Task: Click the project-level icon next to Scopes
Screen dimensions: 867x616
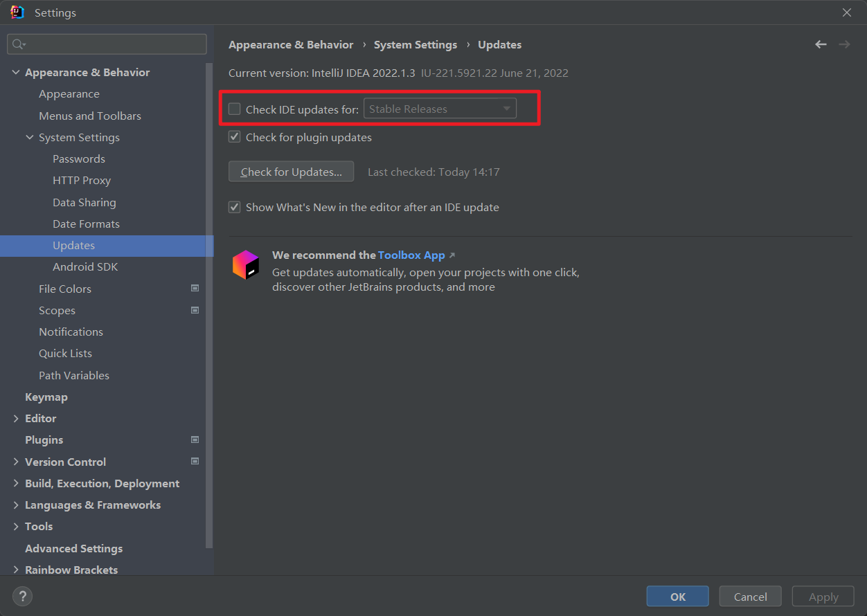Action: (195, 310)
